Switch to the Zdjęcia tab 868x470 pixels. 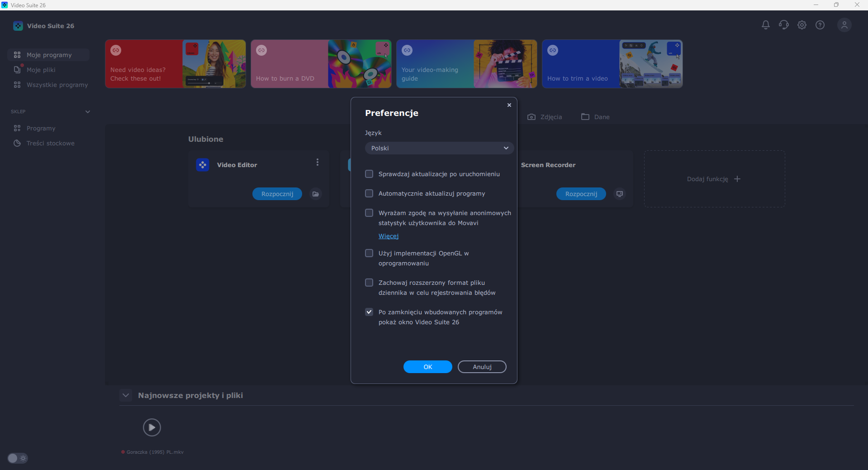pyautogui.click(x=545, y=117)
